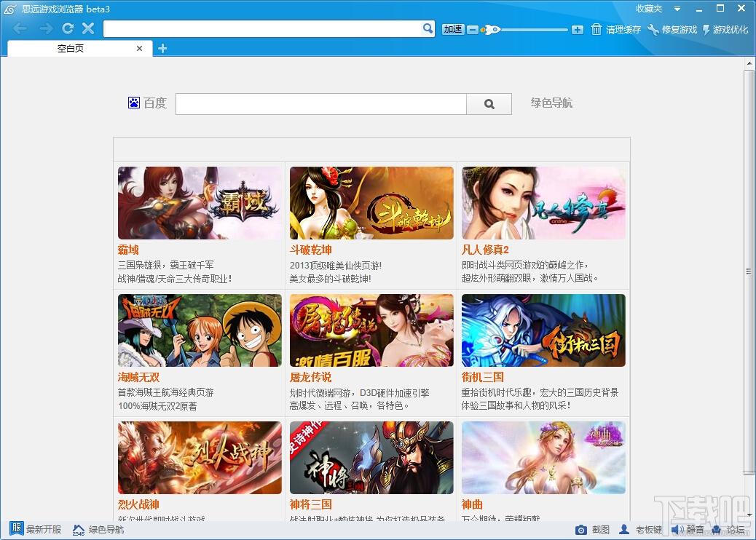This screenshot has height=540, width=756.
Task: Click the scrollbar up arrow
Action: click(x=749, y=63)
